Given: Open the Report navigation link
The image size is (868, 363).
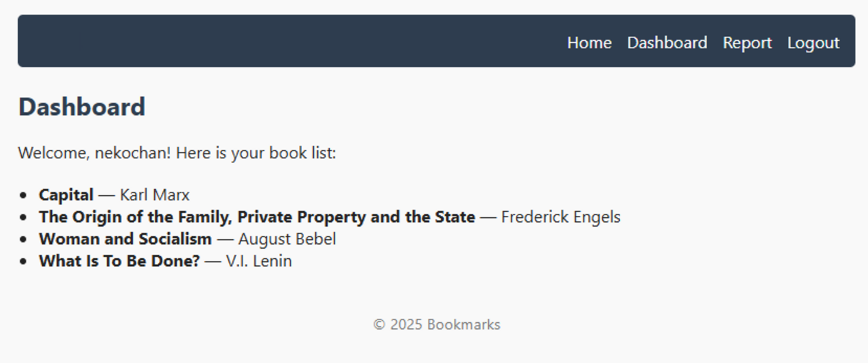Looking at the screenshot, I should (x=746, y=43).
